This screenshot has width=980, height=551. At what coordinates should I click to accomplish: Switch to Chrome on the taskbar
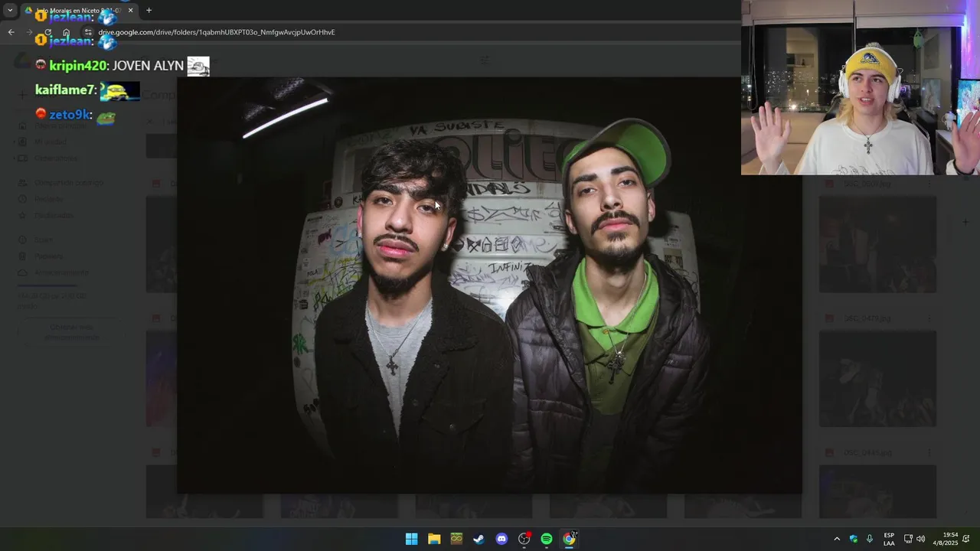tap(570, 539)
